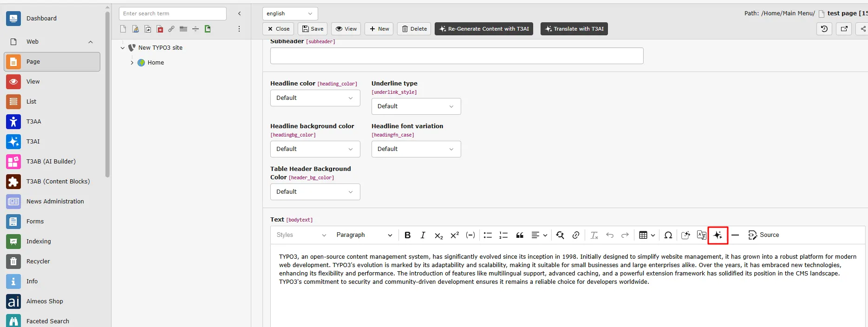Open the language dropdown showing english
The image size is (868, 327).
[x=290, y=13]
